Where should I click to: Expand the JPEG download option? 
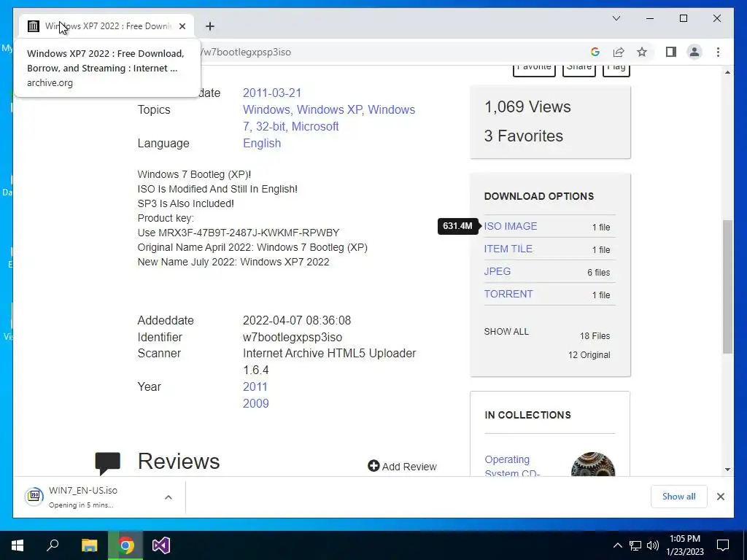pos(497,271)
